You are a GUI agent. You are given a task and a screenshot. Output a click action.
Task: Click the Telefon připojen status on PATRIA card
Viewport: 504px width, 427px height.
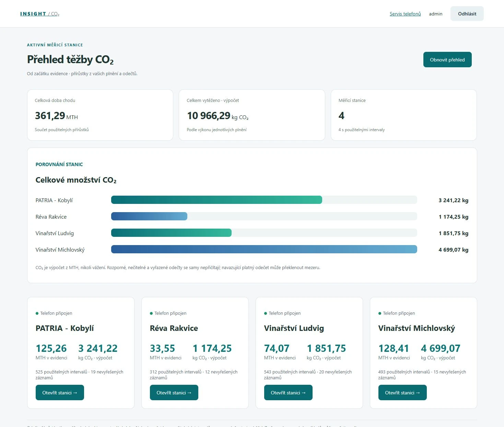click(x=54, y=313)
